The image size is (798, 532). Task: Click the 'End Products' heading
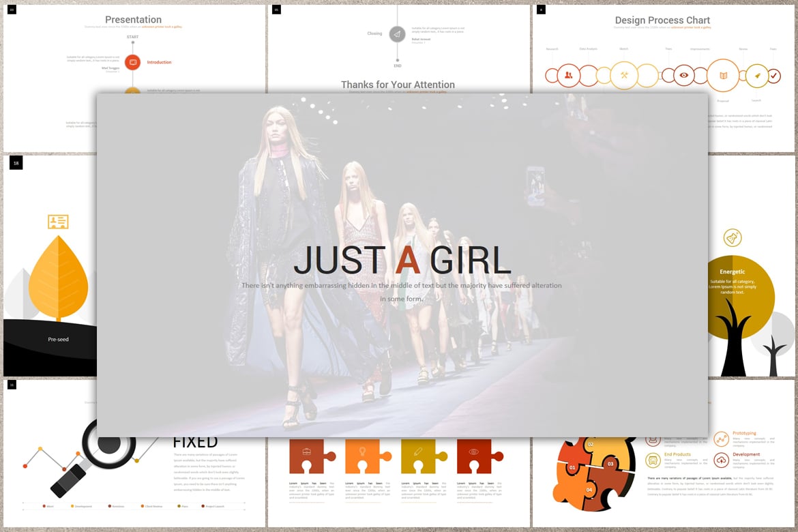pos(677,454)
